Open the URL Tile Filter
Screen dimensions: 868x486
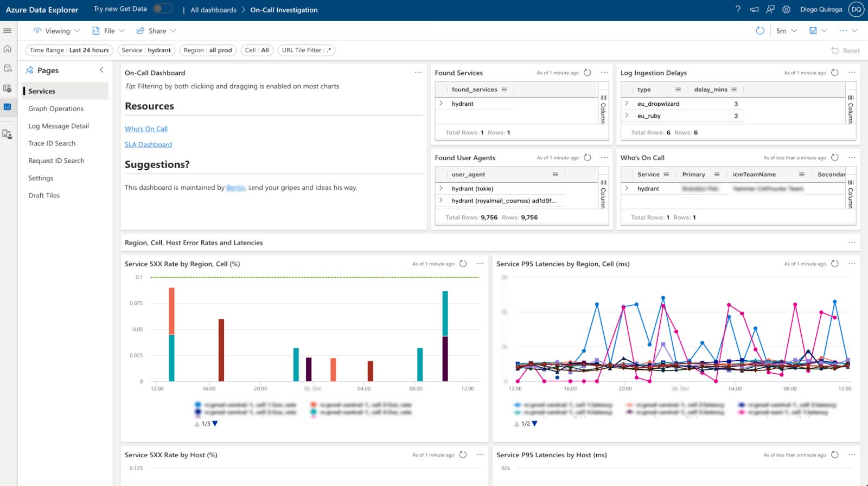306,50
